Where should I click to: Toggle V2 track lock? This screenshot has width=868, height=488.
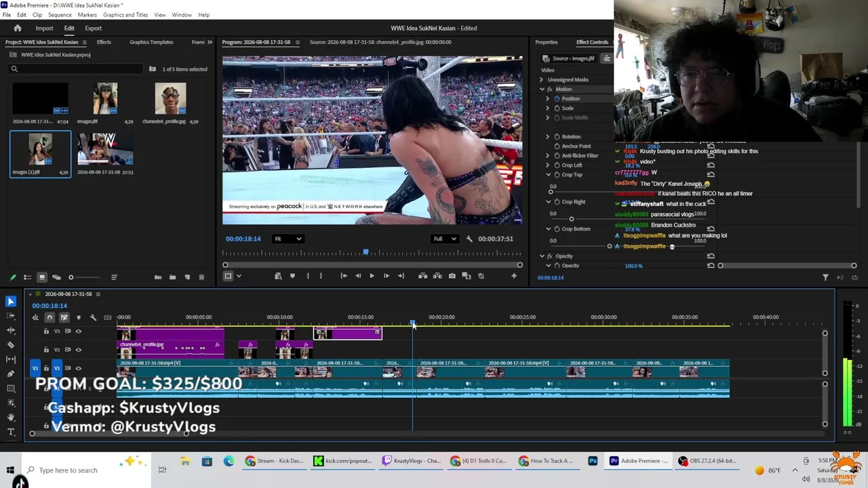[x=46, y=350]
